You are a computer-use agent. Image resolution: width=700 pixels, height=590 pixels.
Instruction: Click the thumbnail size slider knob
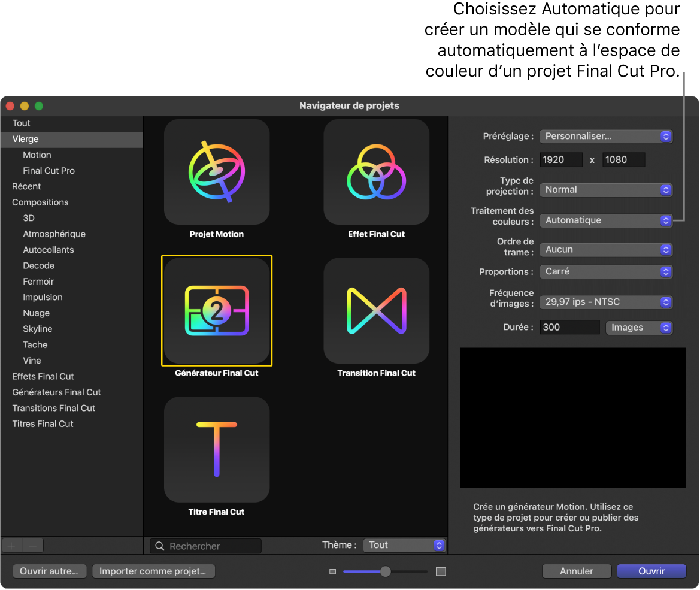click(386, 571)
